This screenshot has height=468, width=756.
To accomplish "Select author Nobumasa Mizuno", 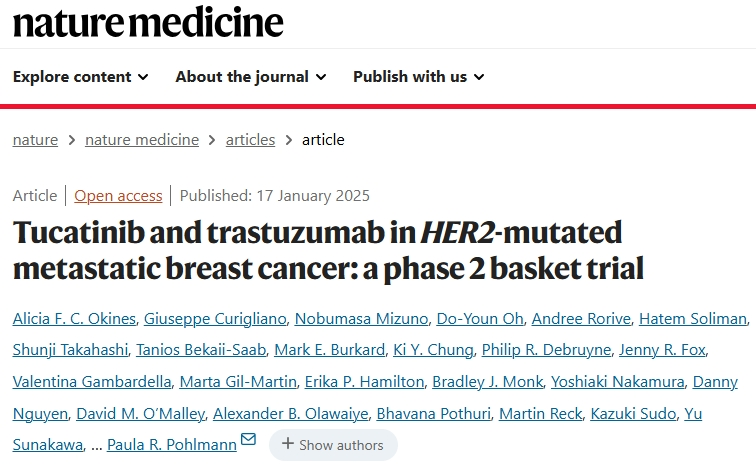I will pos(361,319).
